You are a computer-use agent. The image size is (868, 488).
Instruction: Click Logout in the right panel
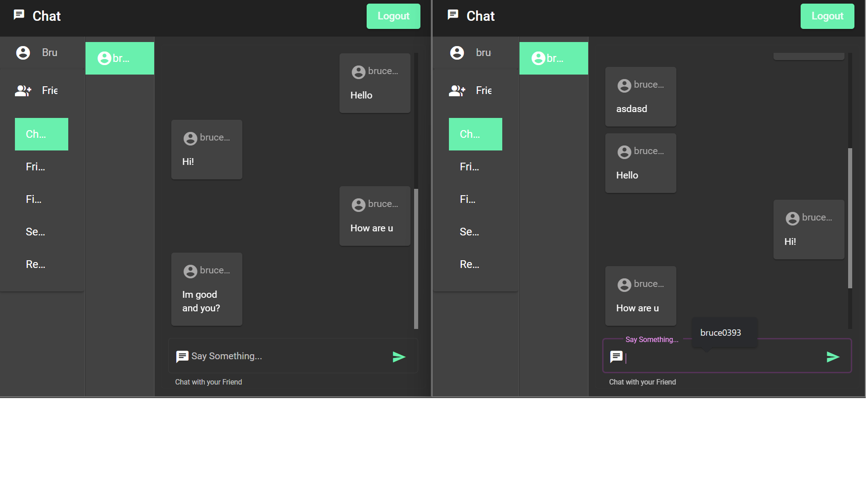pyautogui.click(x=827, y=16)
